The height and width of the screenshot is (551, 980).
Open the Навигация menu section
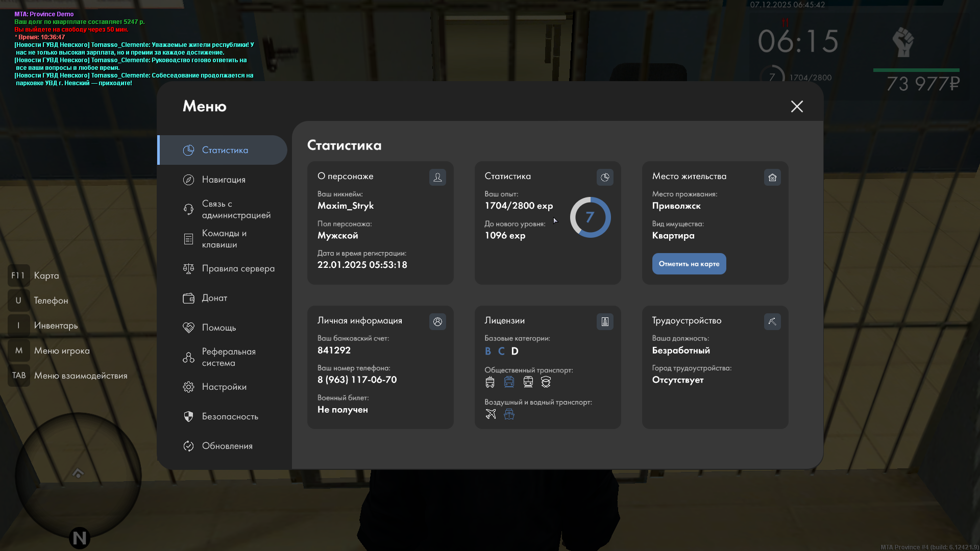(224, 180)
